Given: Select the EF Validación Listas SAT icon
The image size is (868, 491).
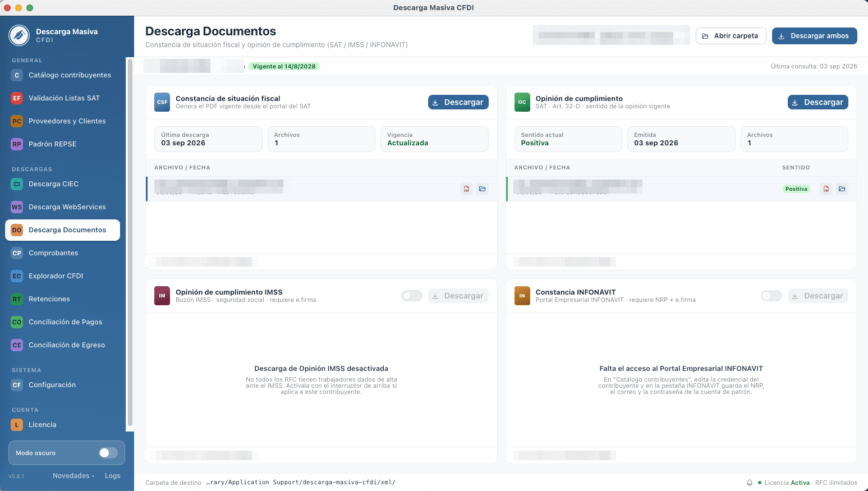Looking at the screenshot, I should click(x=17, y=98).
